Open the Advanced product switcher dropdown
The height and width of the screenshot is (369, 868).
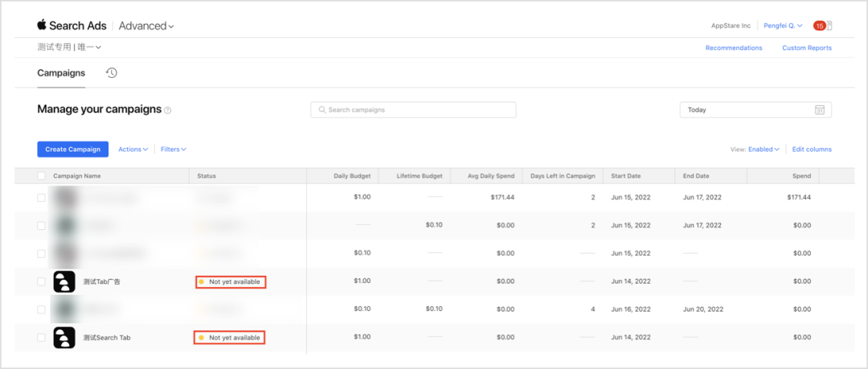click(x=146, y=26)
